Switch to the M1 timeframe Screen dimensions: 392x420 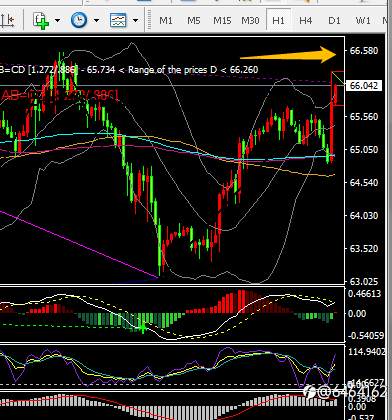166,21
